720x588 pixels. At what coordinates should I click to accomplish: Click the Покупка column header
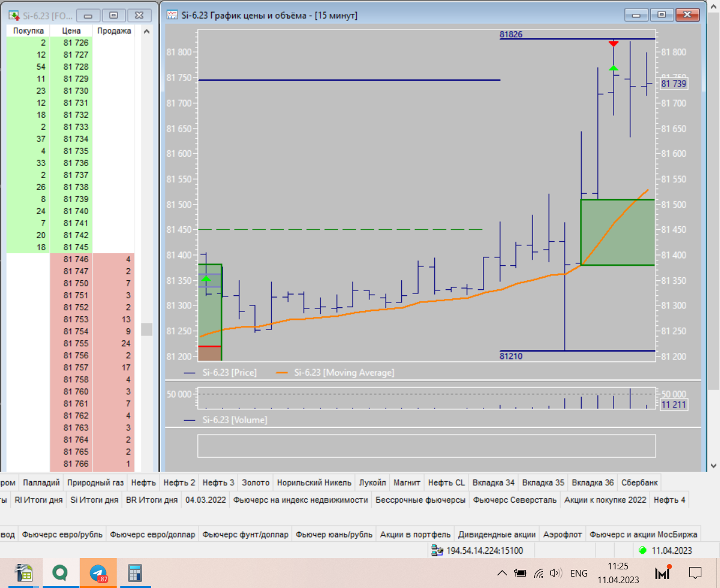[x=28, y=31]
